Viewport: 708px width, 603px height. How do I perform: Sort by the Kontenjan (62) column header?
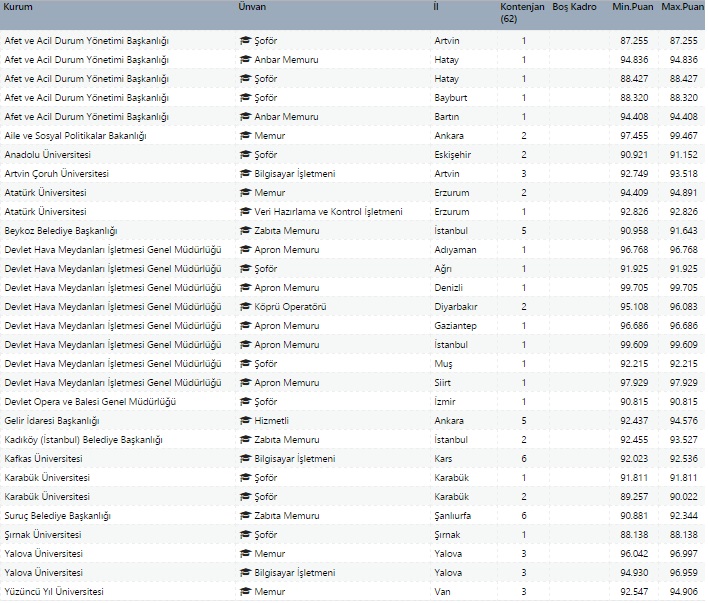point(522,13)
